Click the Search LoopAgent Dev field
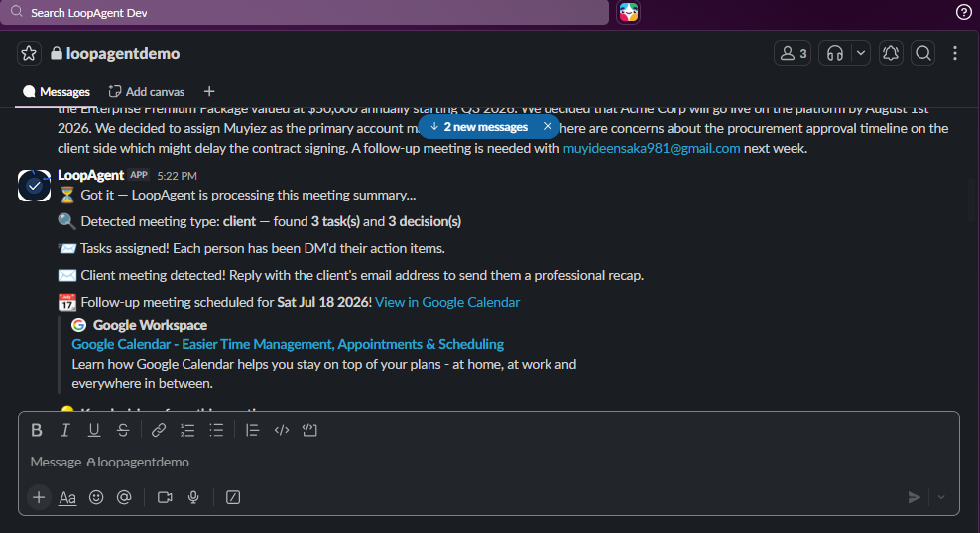Screen dimensions: 980x533 click(x=305, y=13)
